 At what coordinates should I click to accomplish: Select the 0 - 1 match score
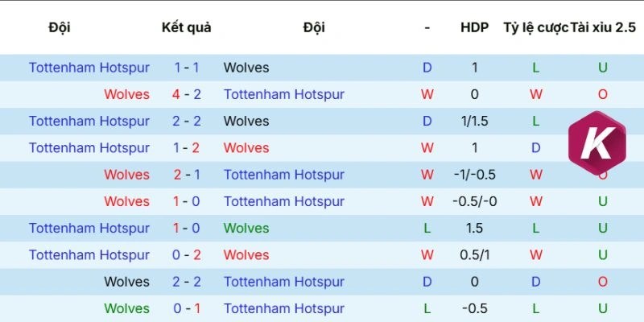(187, 308)
